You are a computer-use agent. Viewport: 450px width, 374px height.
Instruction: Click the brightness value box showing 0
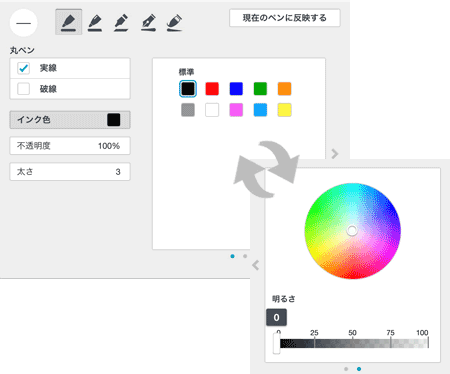click(276, 317)
